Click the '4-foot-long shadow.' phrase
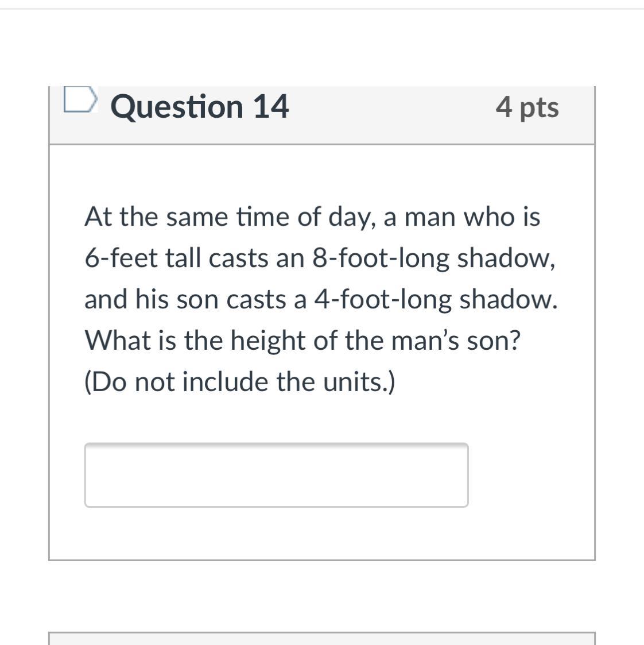The height and width of the screenshot is (645, 644). click(436, 300)
